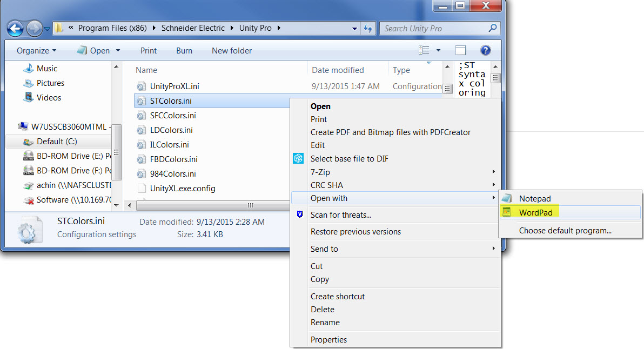Choose Edit in context menu

click(318, 145)
